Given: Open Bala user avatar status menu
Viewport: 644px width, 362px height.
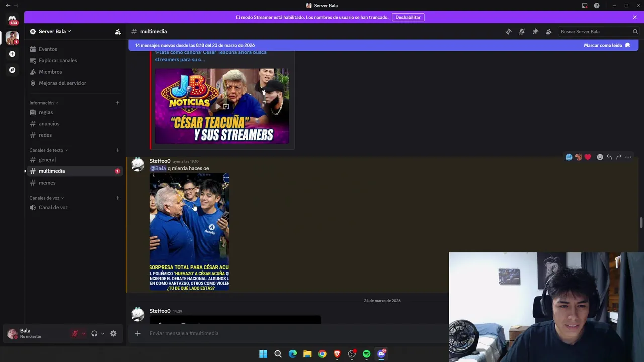Looking at the screenshot, I should click(x=12, y=333).
